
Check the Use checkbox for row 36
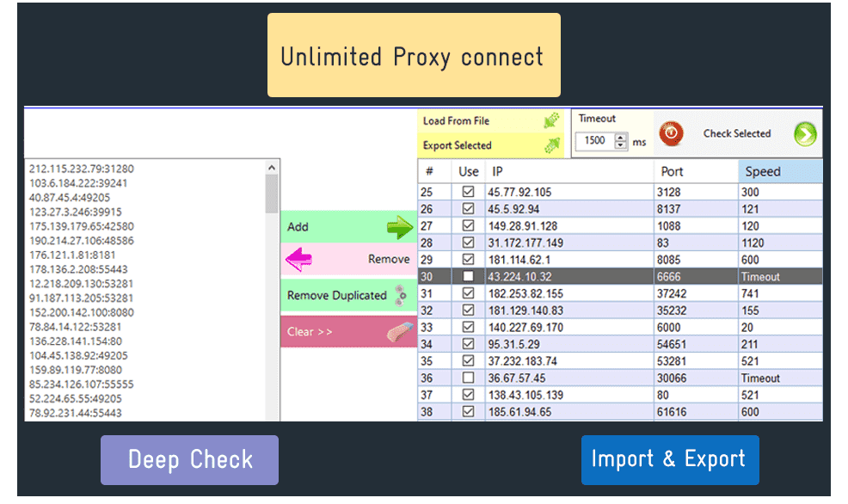pos(469,378)
